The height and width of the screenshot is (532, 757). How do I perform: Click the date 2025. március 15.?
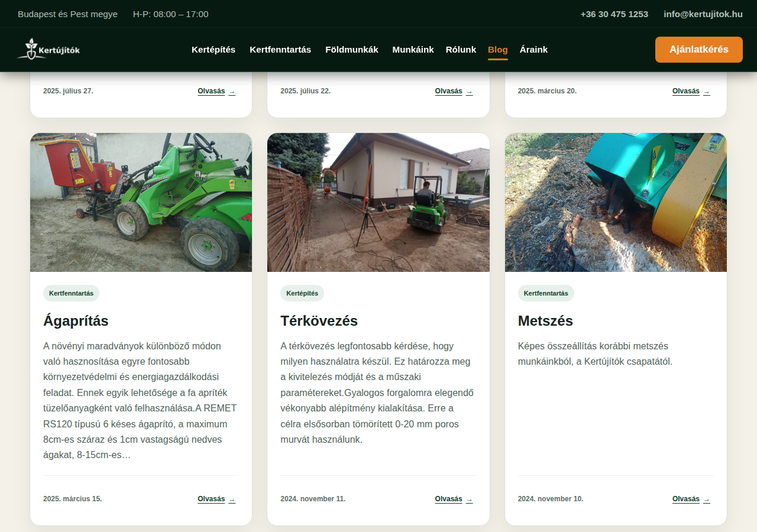click(x=73, y=499)
